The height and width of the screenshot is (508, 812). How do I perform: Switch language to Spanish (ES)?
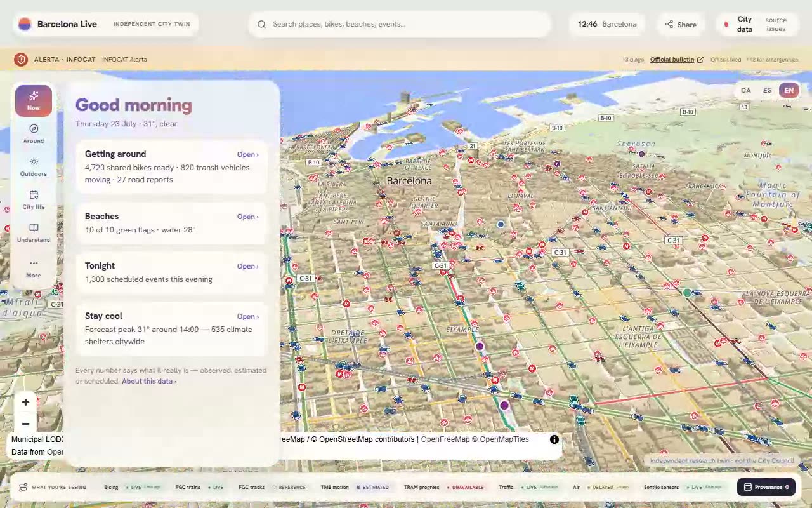(x=768, y=90)
